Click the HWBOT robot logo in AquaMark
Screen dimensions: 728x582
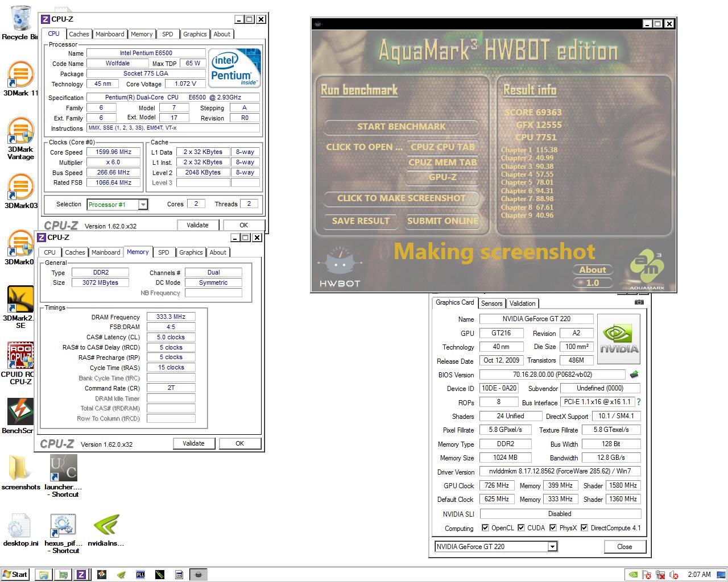340,267
